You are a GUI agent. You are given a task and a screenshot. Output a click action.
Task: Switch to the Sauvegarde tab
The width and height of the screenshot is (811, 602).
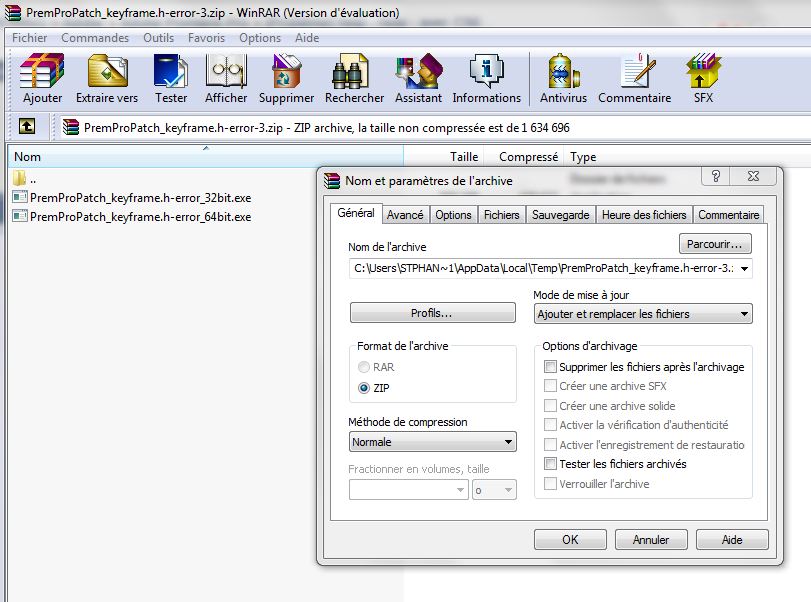tap(560, 215)
